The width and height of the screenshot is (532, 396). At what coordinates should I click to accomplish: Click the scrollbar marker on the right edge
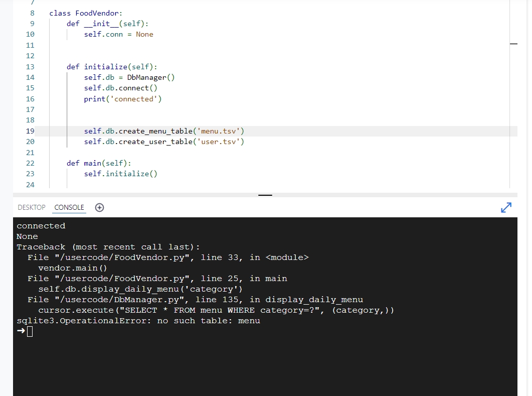pyautogui.click(x=513, y=44)
